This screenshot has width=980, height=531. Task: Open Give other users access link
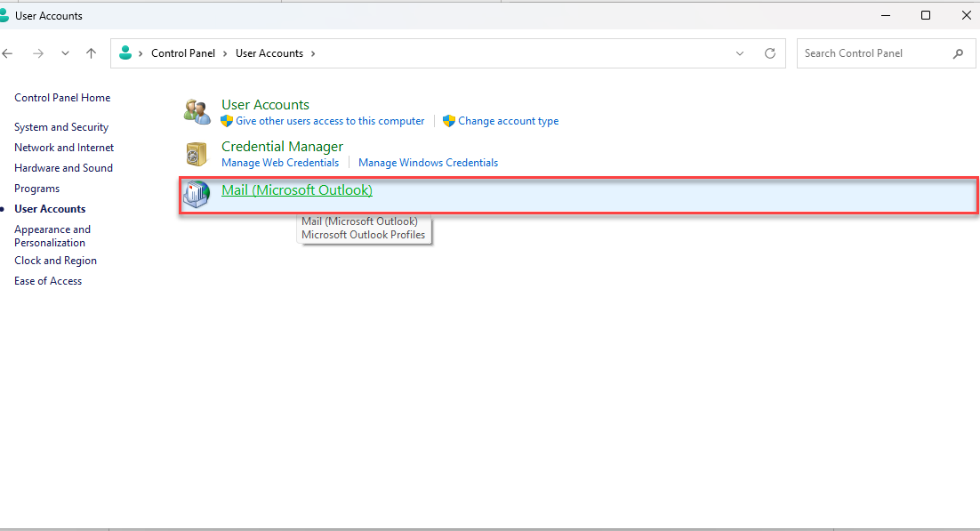point(330,121)
